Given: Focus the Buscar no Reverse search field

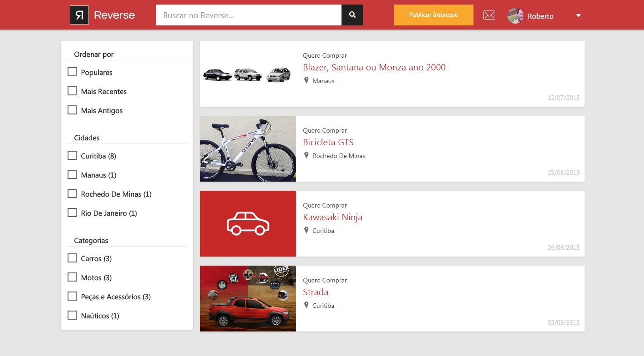Looking at the screenshot, I should 249,15.
